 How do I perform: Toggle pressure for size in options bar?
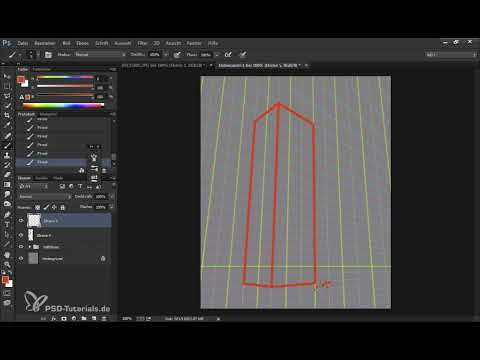243,54
